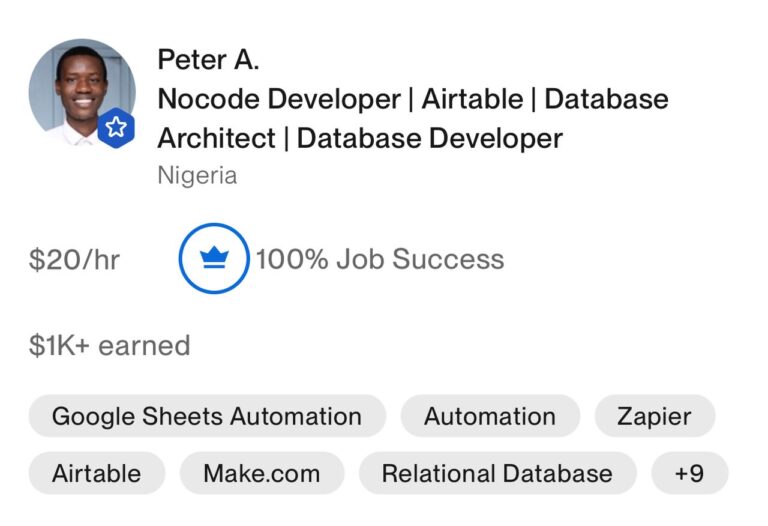Viewport: 768px width, 526px height.
Task: Click the blue crown Job Success icon
Action: coord(214,258)
